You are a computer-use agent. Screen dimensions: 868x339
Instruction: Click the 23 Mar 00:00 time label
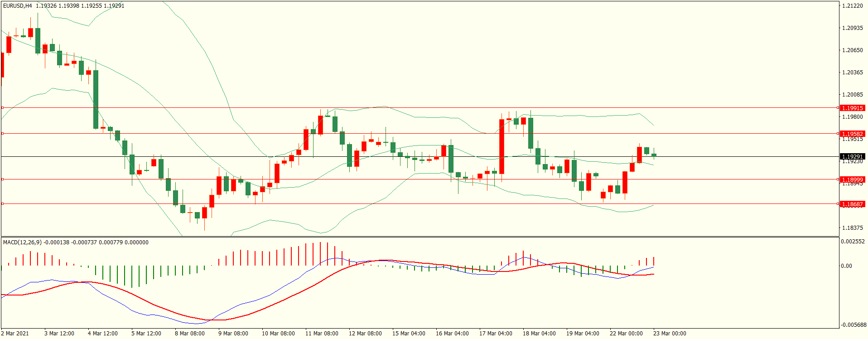coord(670,334)
